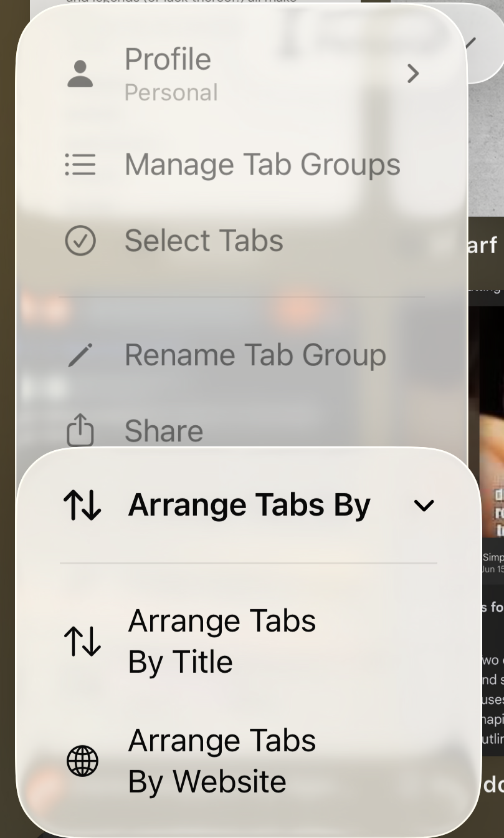Tap the Select Tabs checkmark circle icon
The width and height of the screenshot is (504, 838).
(80, 241)
